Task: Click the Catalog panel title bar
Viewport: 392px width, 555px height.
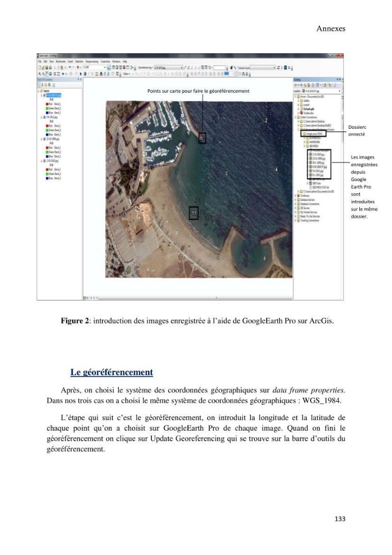Action: tap(317, 79)
